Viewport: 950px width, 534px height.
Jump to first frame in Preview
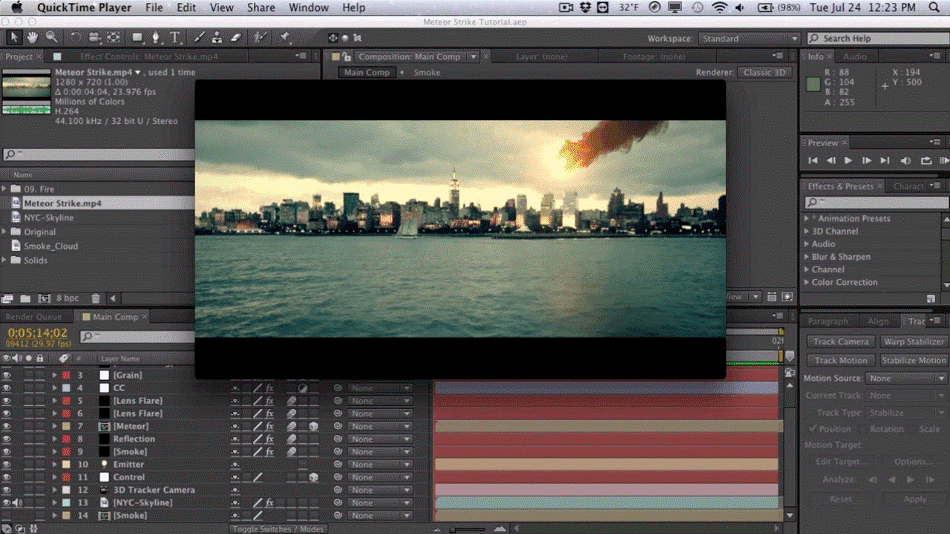813,161
